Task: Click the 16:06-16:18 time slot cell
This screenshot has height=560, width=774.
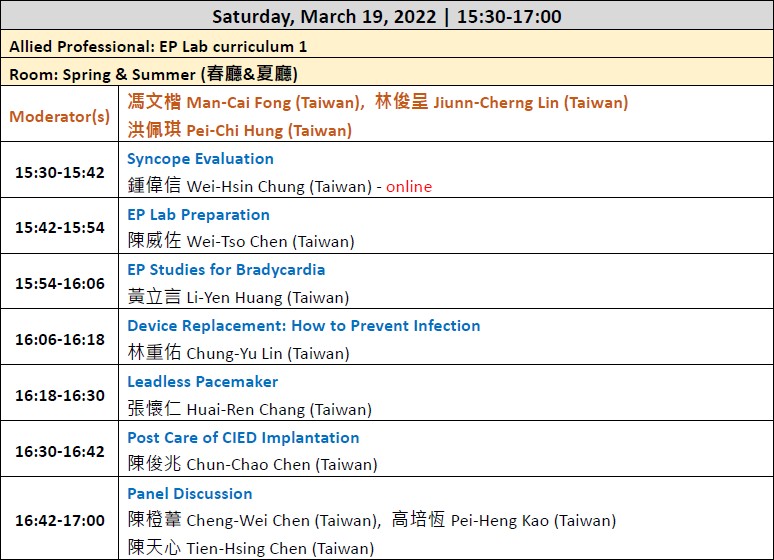Action: (60, 337)
